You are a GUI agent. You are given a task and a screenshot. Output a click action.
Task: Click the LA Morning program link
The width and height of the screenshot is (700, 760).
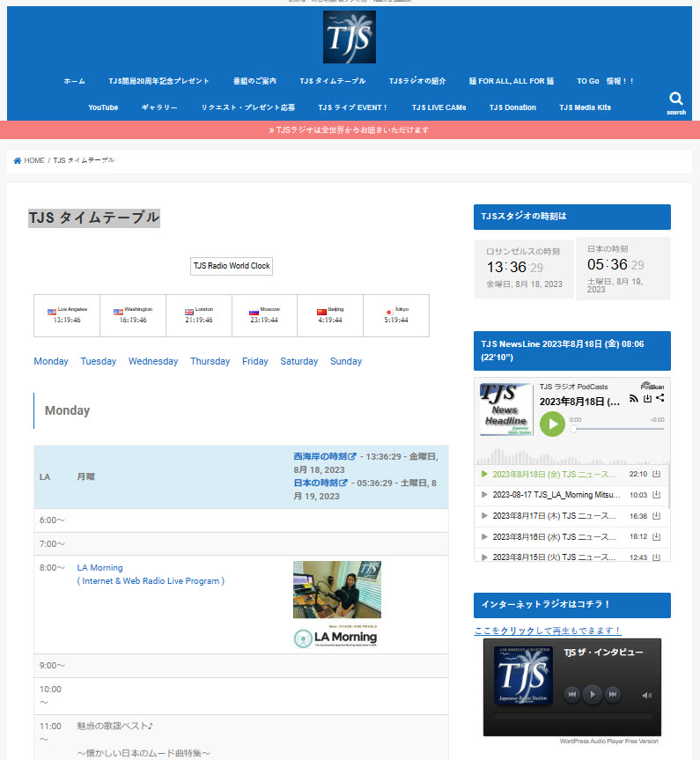coord(99,568)
